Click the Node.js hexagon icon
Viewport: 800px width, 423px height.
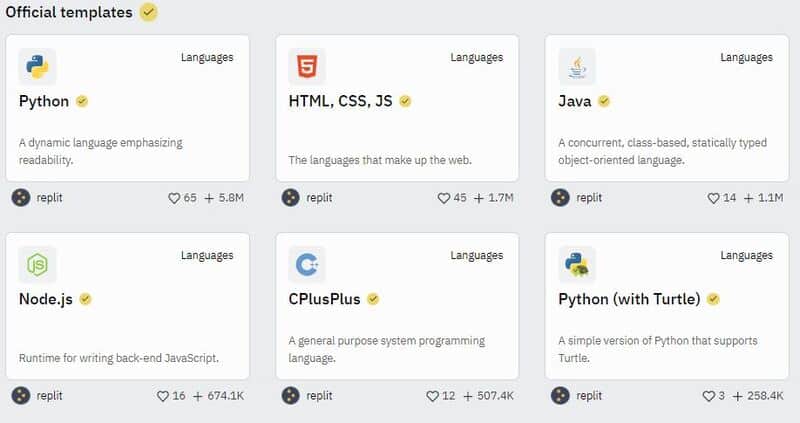point(37,265)
